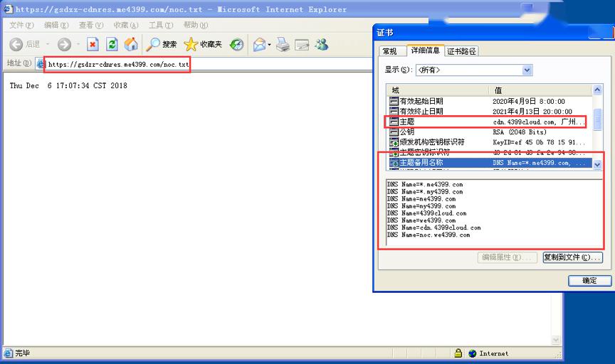
Task: Click the field list scroll up arrow
Action: pos(597,90)
